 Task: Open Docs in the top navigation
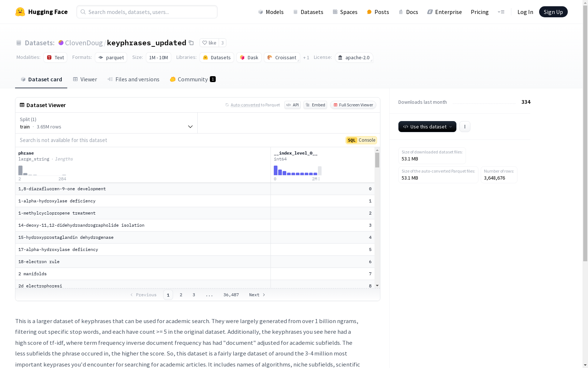tap(408, 12)
